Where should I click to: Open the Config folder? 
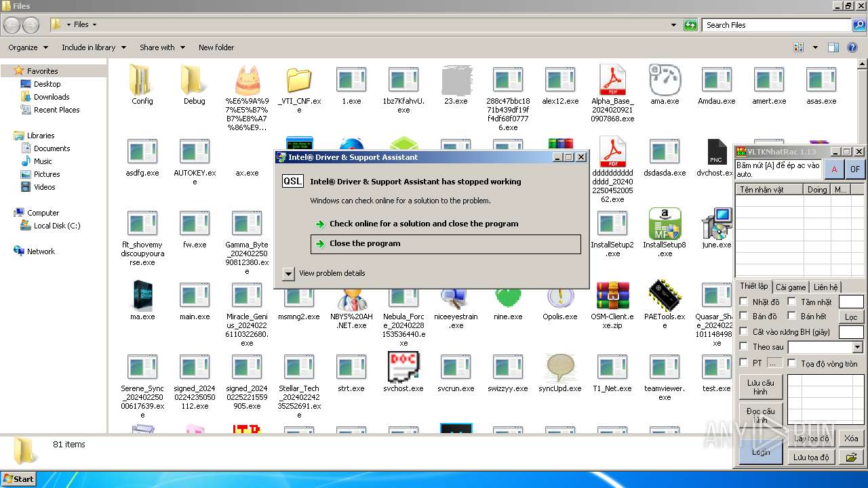pos(142,85)
